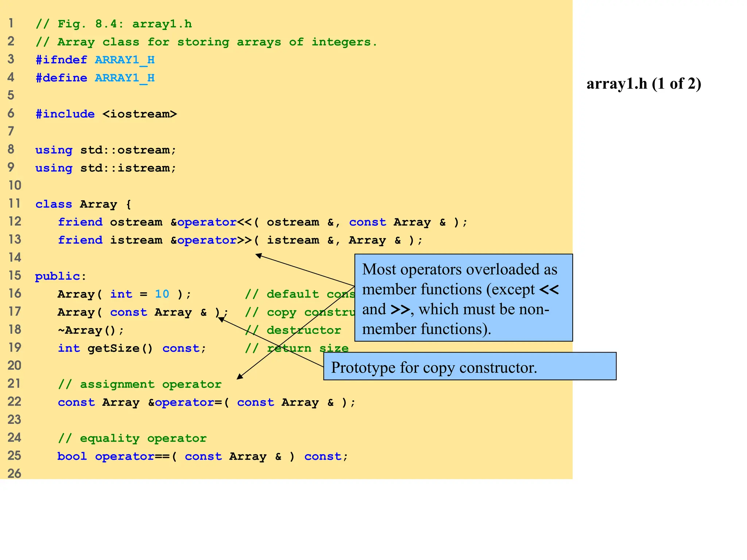747x560 pixels.
Task: Click 'using std::ostream;' statement
Action: click(x=106, y=150)
